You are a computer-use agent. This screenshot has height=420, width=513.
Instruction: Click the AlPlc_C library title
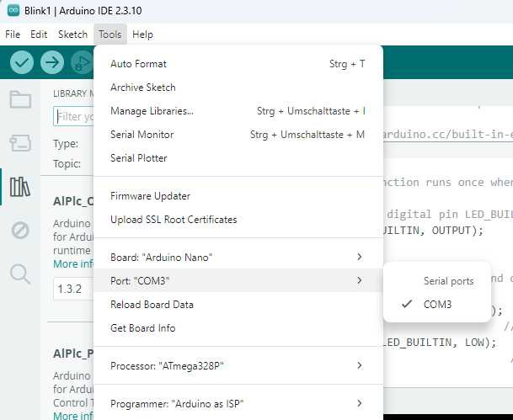tap(73, 201)
